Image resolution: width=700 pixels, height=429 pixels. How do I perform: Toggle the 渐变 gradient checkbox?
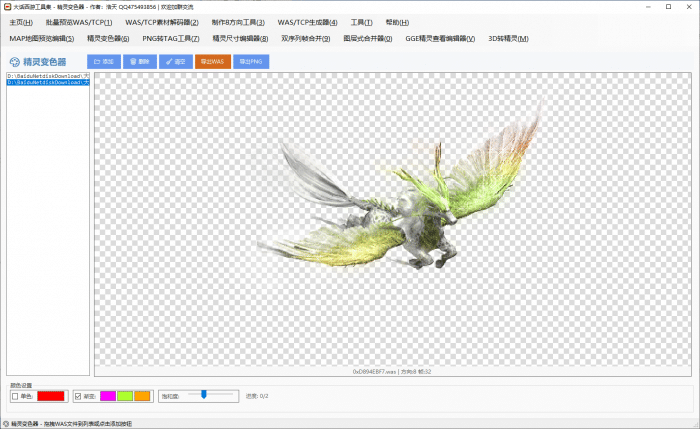78,396
